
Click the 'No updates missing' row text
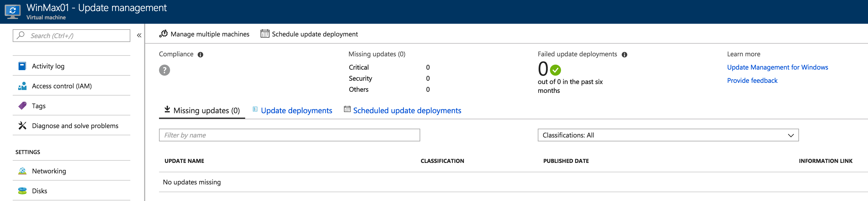[192, 182]
